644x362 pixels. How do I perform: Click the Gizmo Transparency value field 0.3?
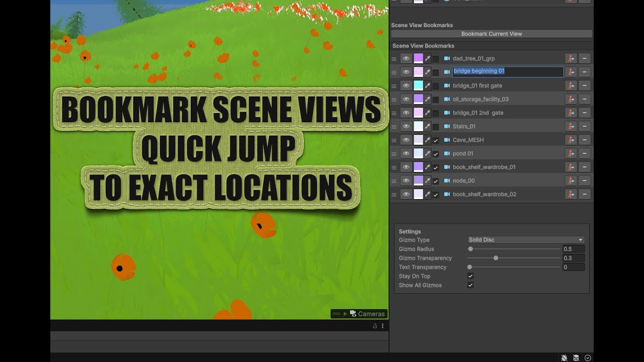(x=574, y=258)
